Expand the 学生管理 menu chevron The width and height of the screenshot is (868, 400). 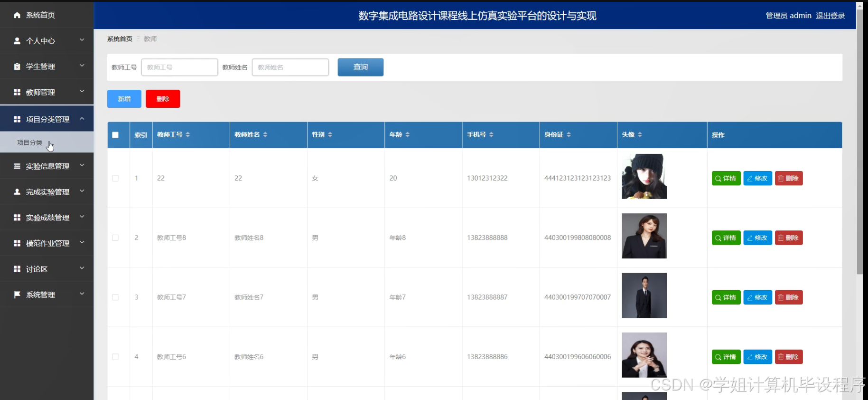click(82, 66)
